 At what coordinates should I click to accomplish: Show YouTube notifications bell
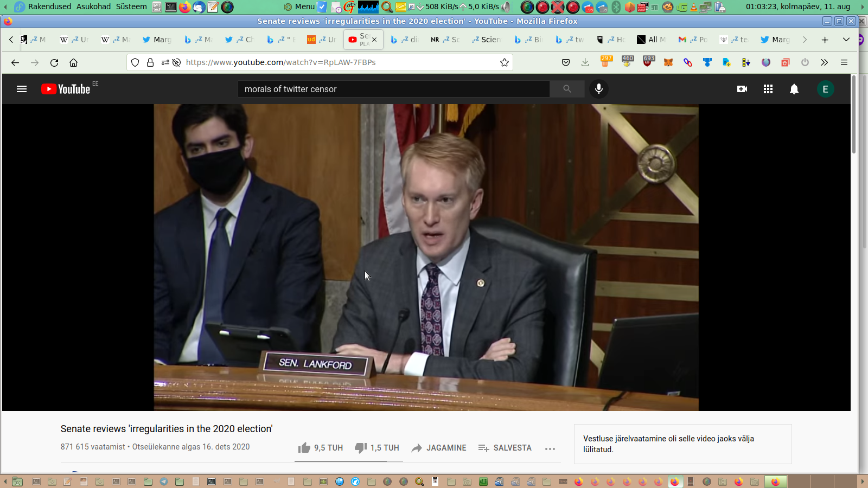pos(794,89)
